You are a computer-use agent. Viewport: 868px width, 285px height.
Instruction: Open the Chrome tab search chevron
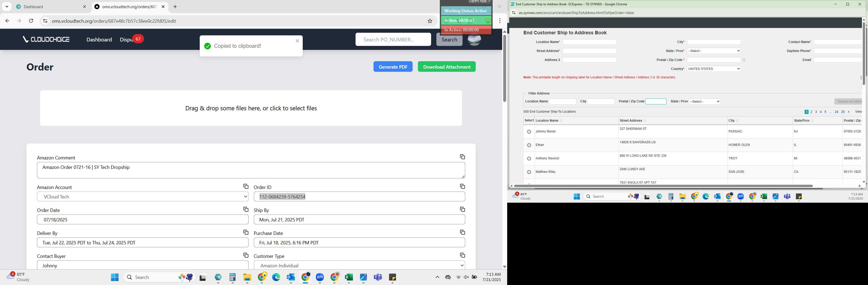[7, 7]
